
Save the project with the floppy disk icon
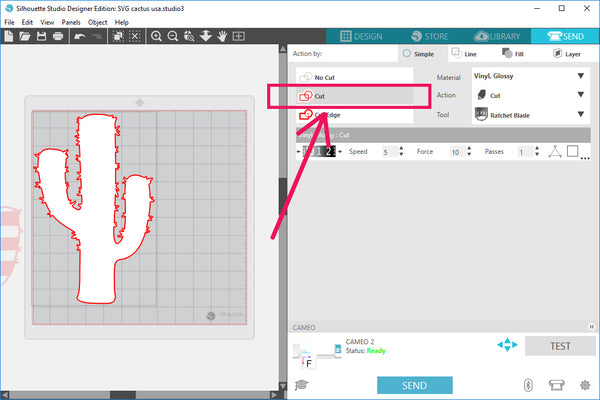tap(41, 36)
